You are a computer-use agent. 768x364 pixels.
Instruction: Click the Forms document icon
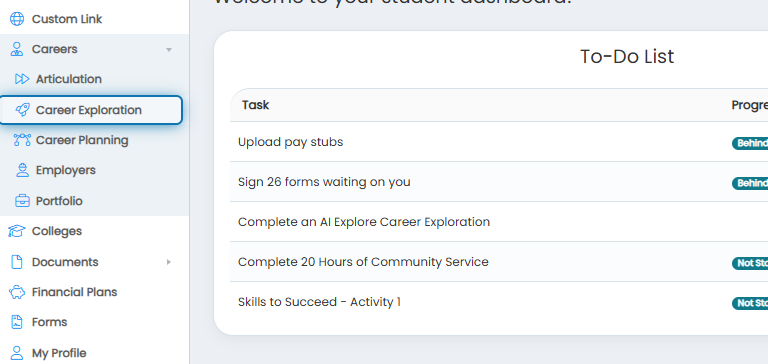click(17, 322)
